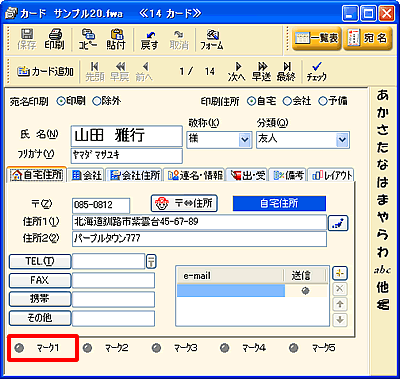Viewport: 400px width, 379px height.
Task: Expand the 分類 dropdown
Action: [342, 140]
